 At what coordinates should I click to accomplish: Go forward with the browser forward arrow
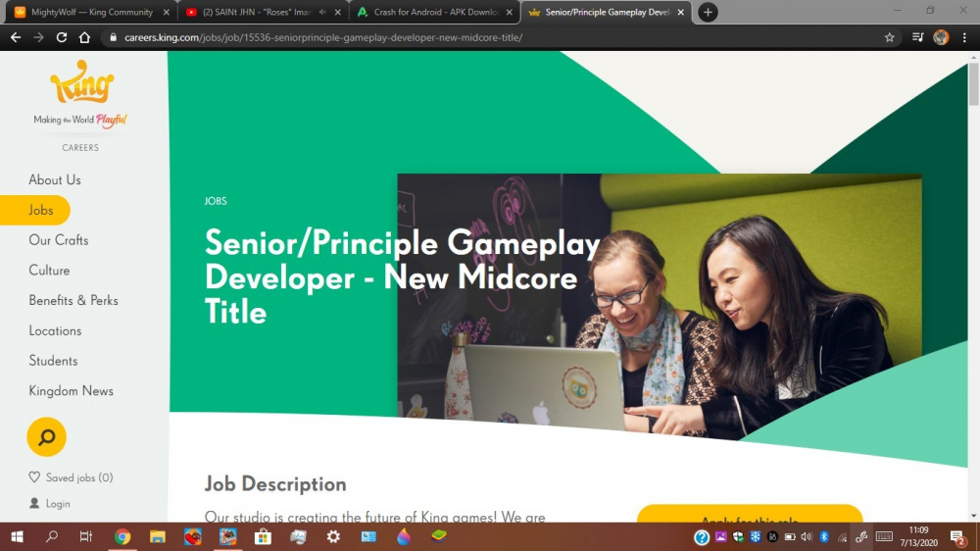click(x=39, y=37)
